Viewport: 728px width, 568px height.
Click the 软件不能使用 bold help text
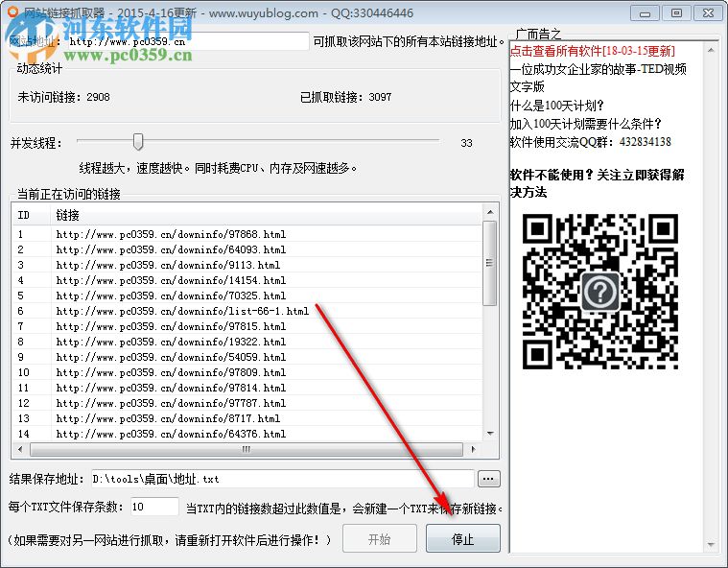597,183
